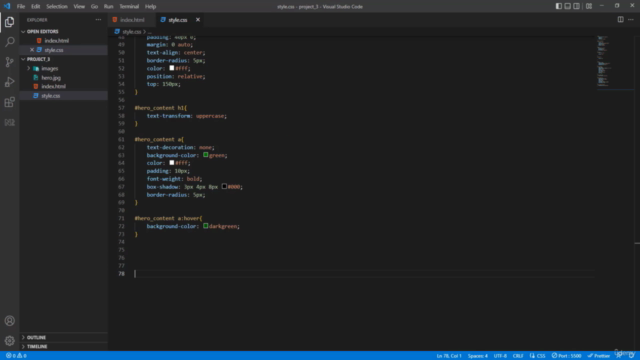Image resolution: width=640 pixels, height=360 pixels.
Task: Open white color swatch on line 64
Action: tap(172, 163)
